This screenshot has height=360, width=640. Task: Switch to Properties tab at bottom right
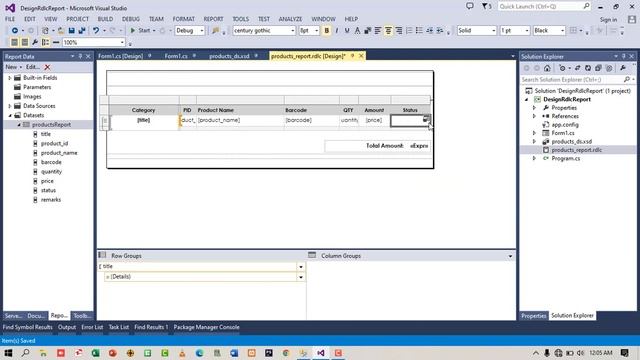(x=533, y=316)
